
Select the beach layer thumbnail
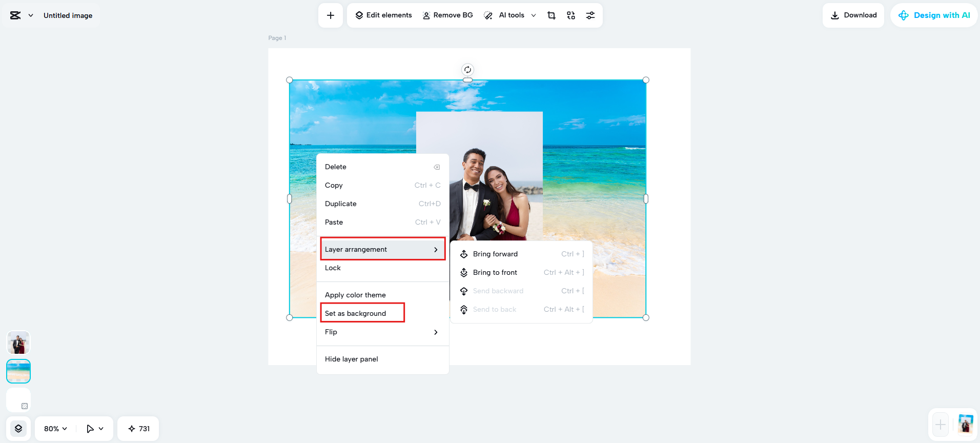tap(18, 371)
